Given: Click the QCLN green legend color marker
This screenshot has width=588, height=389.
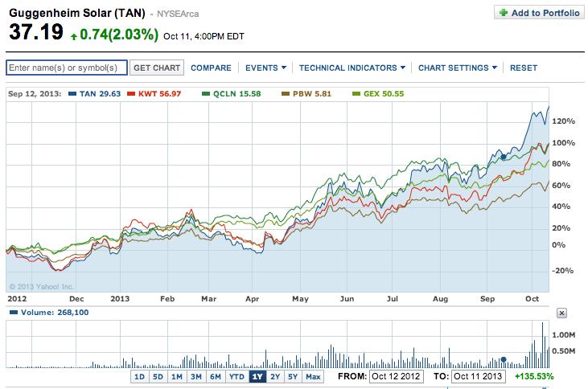Looking at the screenshot, I should (x=205, y=94).
